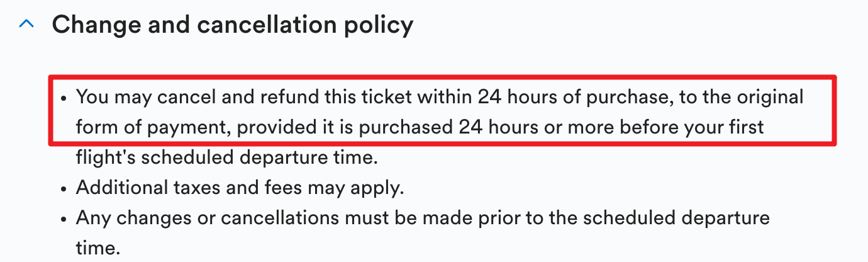
Task: Click the word policy in the heading
Action: pos(379,26)
